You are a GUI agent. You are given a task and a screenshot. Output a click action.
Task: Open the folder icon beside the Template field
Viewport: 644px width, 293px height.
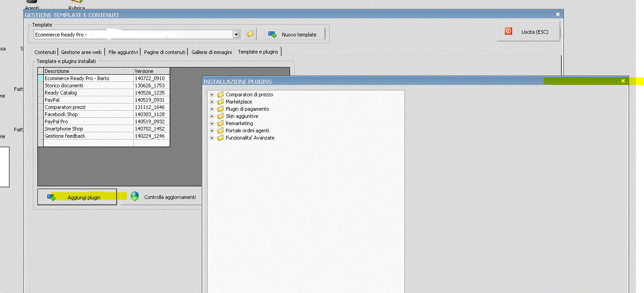[250, 34]
